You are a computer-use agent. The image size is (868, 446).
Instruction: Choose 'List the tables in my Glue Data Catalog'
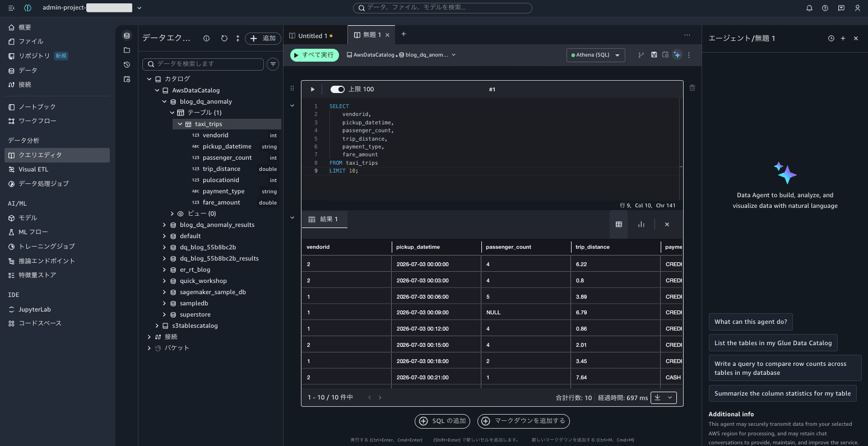click(773, 343)
